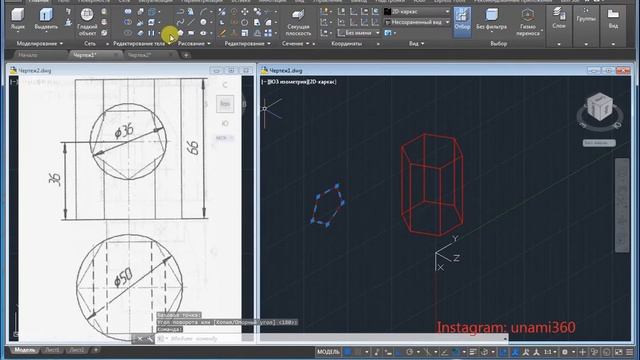Open the Секущая плоскость section plane tool
Screen dimensions: 640x360
tap(298, 22)
